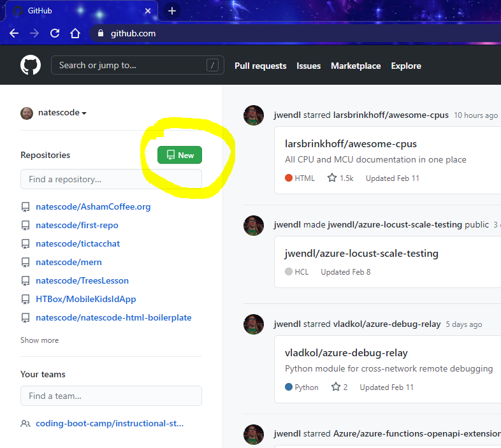Click the blue Python language dot
The image size is (501, 448).
289,387
